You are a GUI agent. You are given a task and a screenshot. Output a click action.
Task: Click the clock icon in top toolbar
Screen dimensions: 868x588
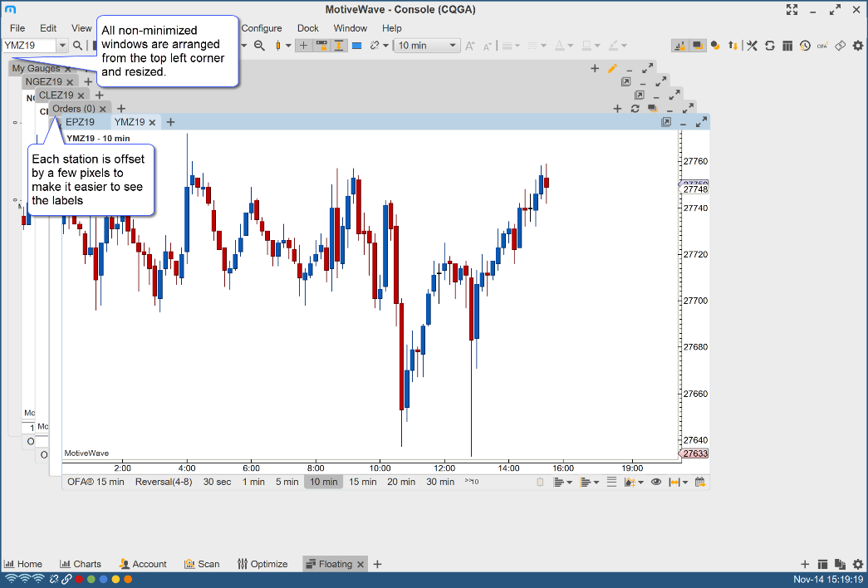(x=805, y=46)
